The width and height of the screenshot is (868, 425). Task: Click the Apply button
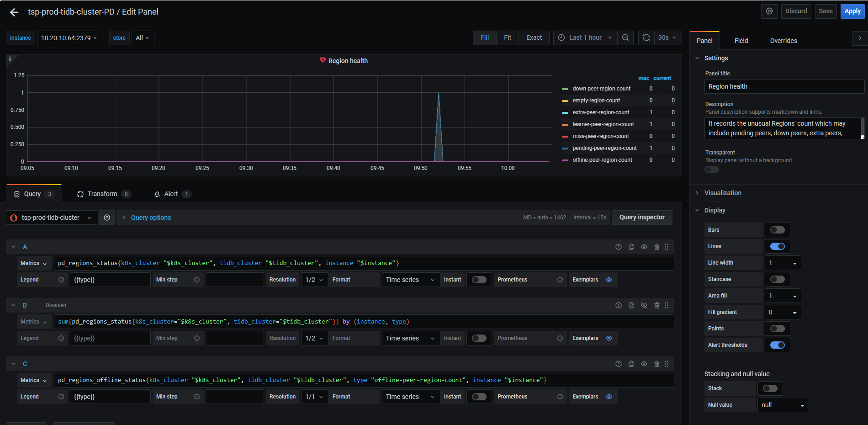pyautogui.click(x=852, y=11)
